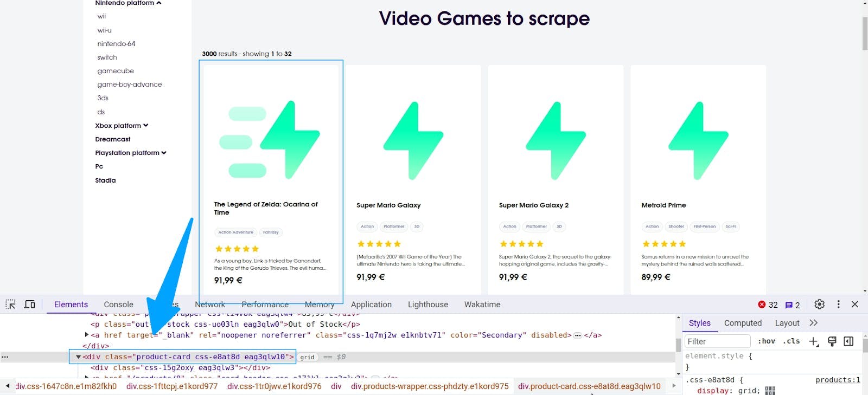
Task: Select the Styles tab
Action: tap(700, 323)
